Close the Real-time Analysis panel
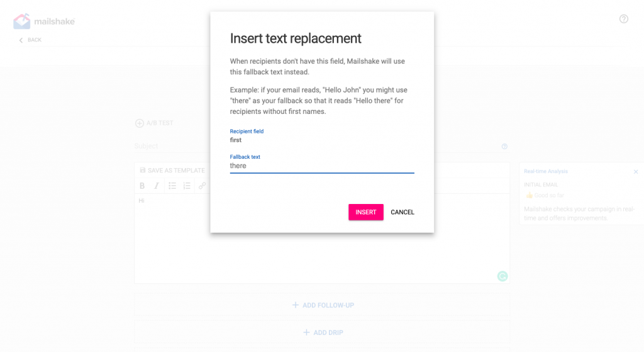 (x=635, y=171)
